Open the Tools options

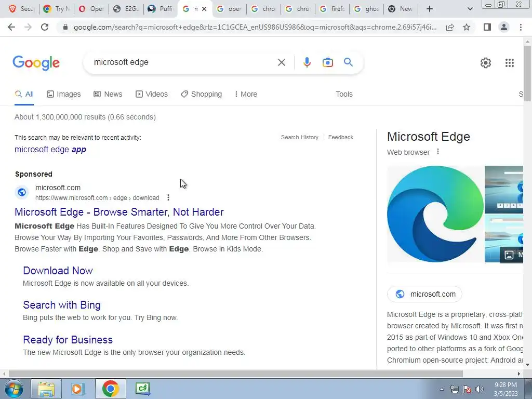click(x=344, y=94)
